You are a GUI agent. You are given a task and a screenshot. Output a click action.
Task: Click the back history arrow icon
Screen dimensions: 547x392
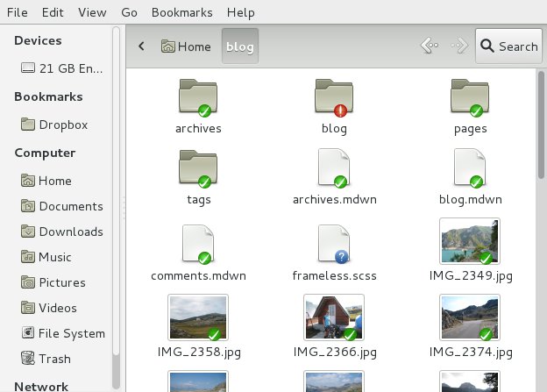pos(429,46)
